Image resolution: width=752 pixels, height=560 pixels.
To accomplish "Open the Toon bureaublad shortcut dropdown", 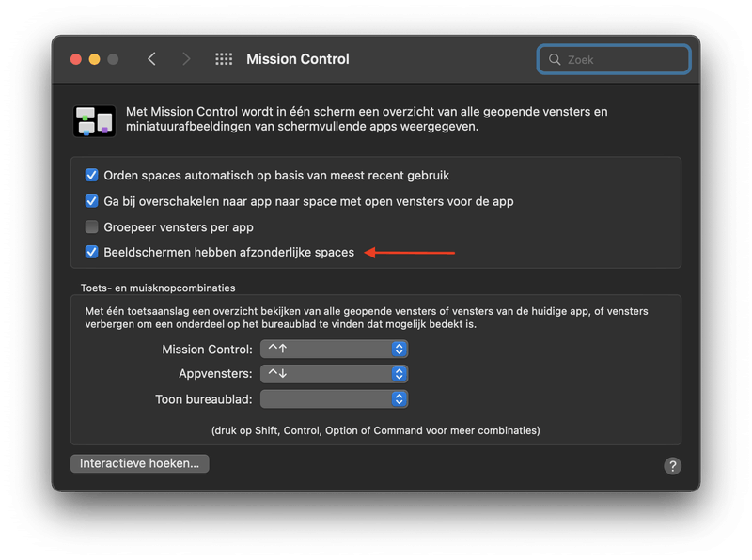I will 334,399.
